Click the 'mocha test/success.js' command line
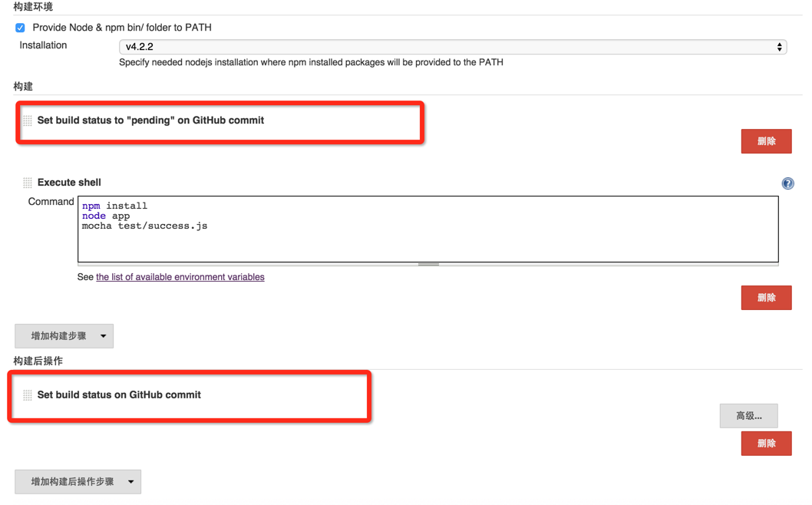The image size is (812, 505). (144, 226)
